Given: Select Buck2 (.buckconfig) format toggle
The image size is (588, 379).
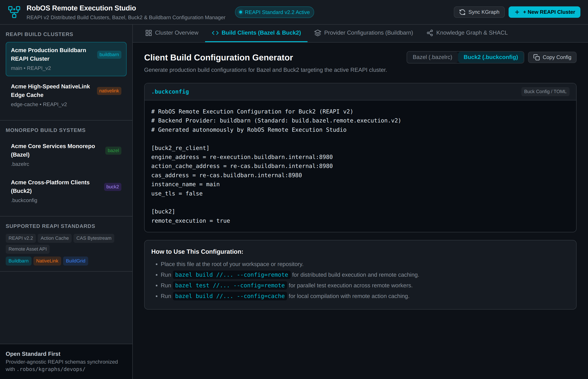Looking at the screenshot, I should 491,57.
